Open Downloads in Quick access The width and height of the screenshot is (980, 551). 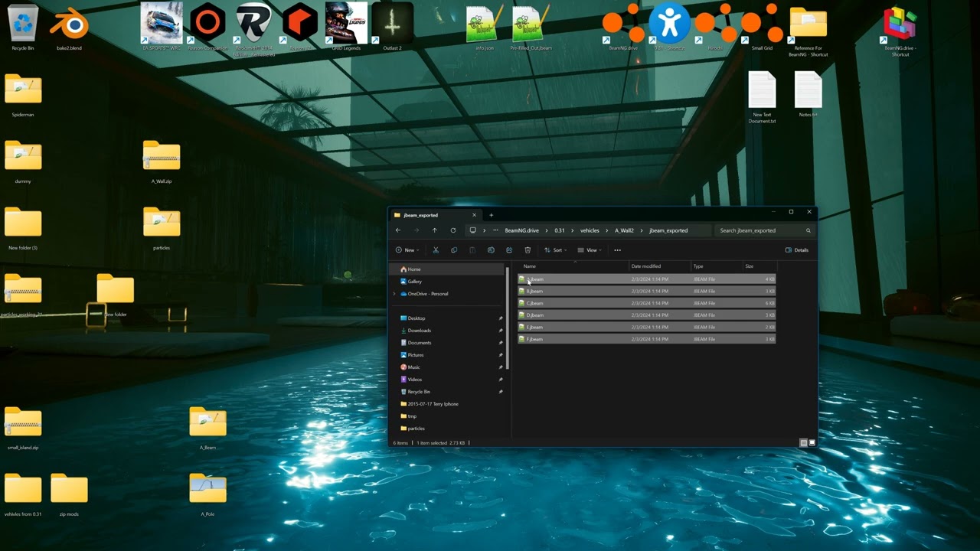pos(448,331)
